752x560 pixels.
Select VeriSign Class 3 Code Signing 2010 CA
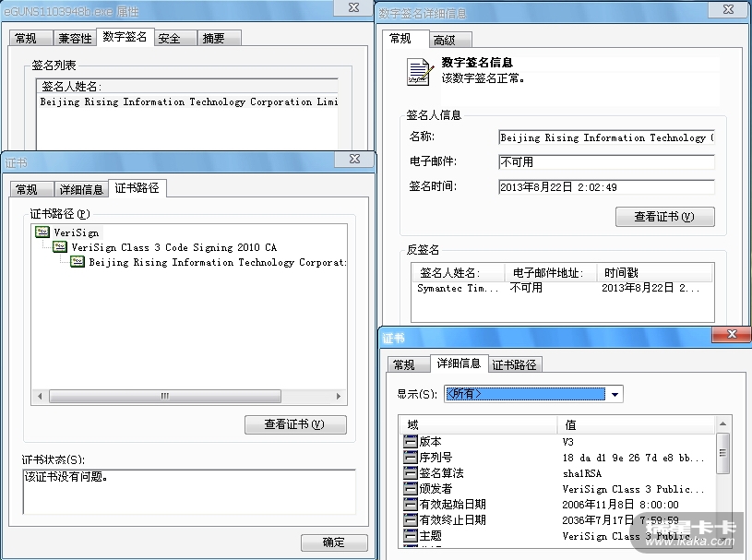[174, 247]
